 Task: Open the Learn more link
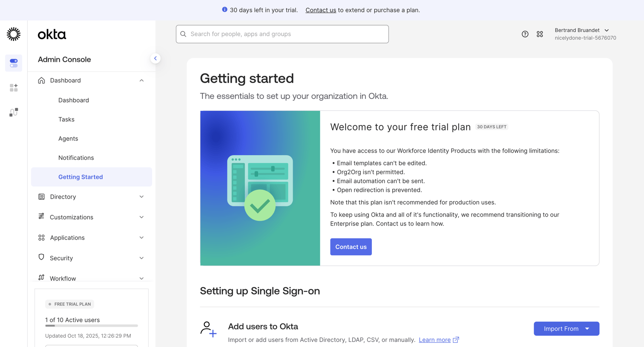coord(434,340)
